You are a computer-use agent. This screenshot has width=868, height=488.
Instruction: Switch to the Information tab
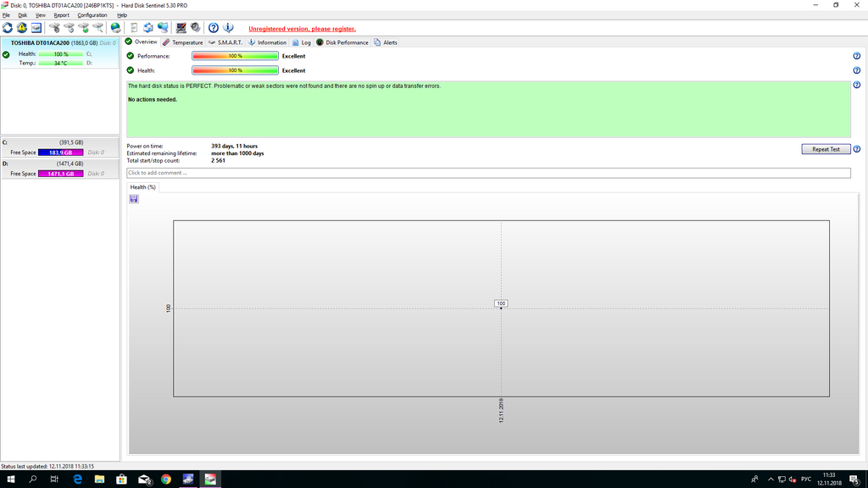coord(267,42)
